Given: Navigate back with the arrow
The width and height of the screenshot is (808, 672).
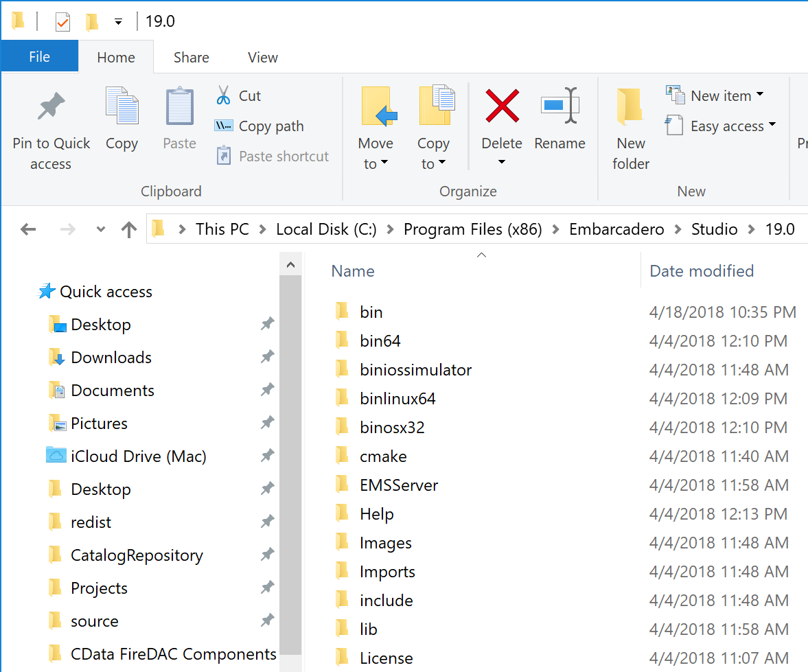Looking at the screenshot, I should tap(28, 229).
